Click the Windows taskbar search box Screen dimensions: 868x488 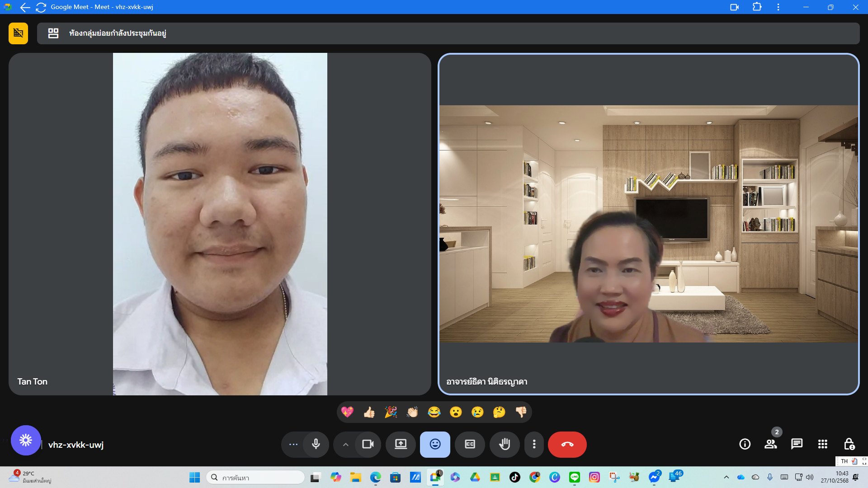[256, 478]
